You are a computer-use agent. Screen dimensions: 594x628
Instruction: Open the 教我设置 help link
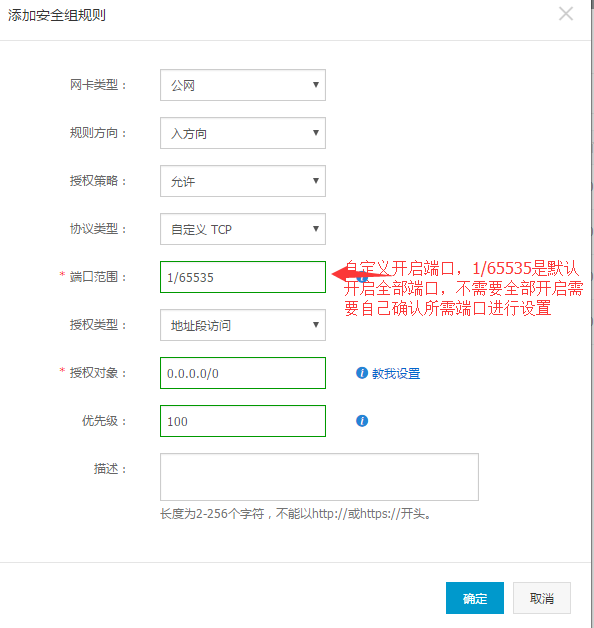pos(396,374)
